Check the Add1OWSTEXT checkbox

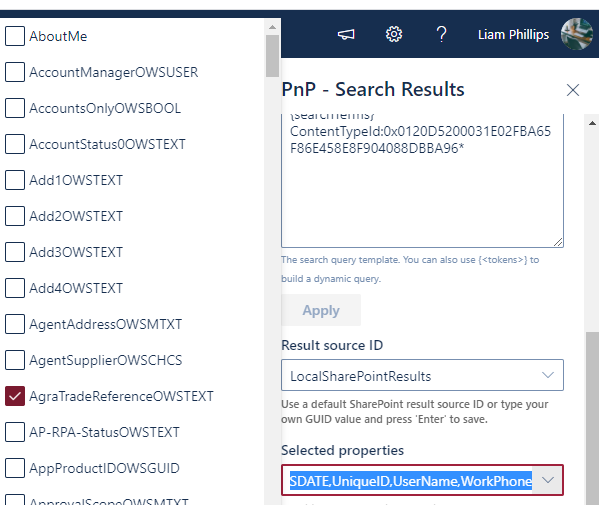click(x=15, y=180)
